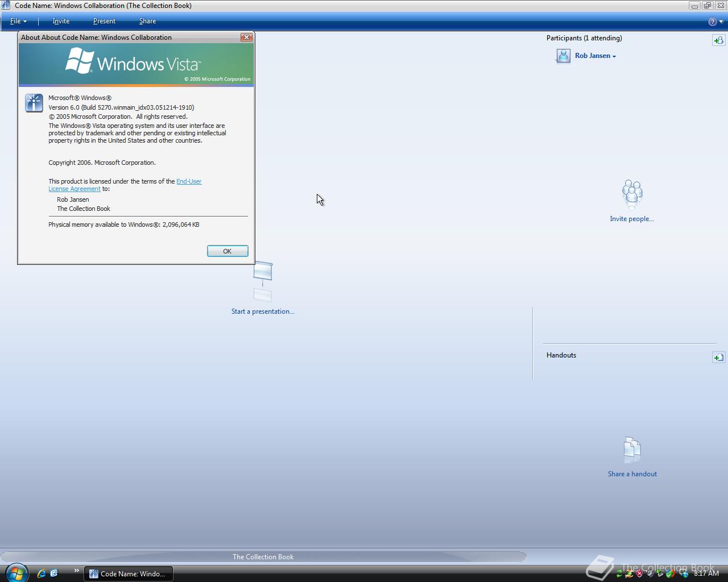Image resolution: width=728 pixels, height=582 pixels.
Task: Click the Code Name: Windo... taskbar button
Action: 129,573
